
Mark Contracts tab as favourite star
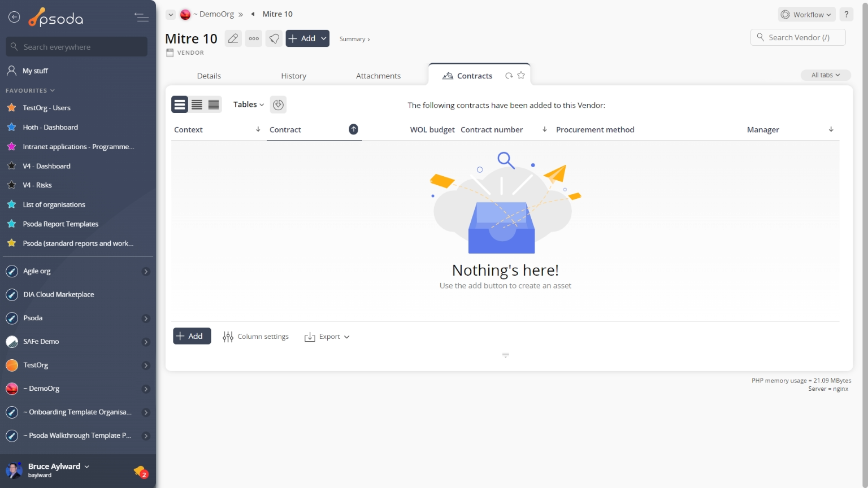point(521,75)
